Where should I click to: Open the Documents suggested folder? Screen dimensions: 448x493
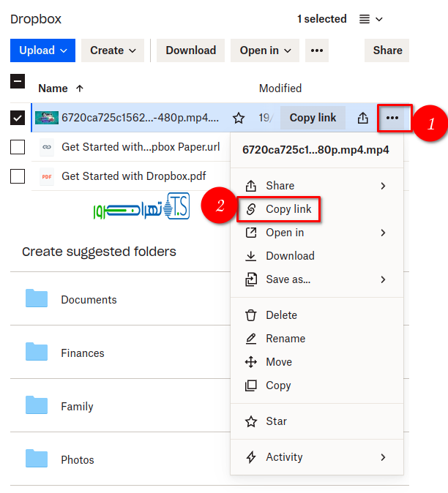point(89,299)
